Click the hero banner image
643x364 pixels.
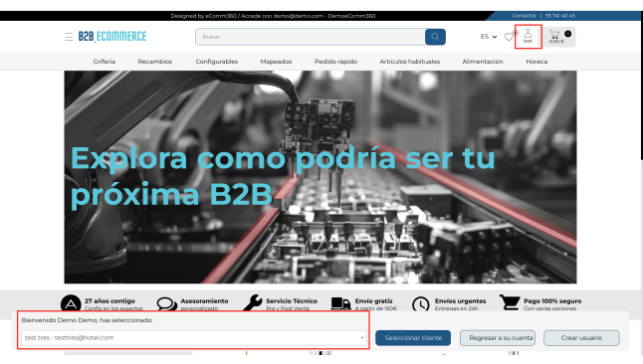[321, 177]
